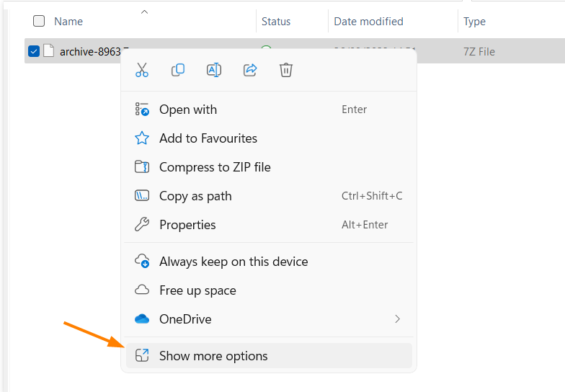Choose Compress to ZIP file
The height and width of the screenshot is (392, 565).
(215, 167)
